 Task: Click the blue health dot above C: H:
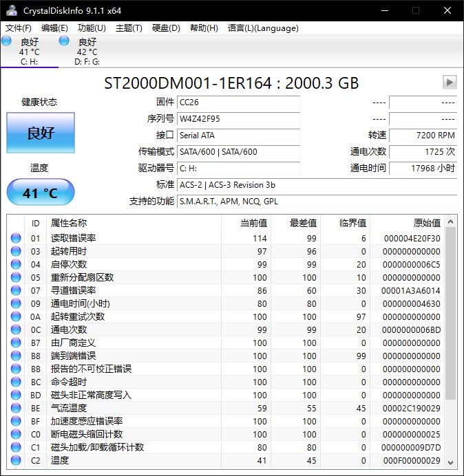point(6,41)
